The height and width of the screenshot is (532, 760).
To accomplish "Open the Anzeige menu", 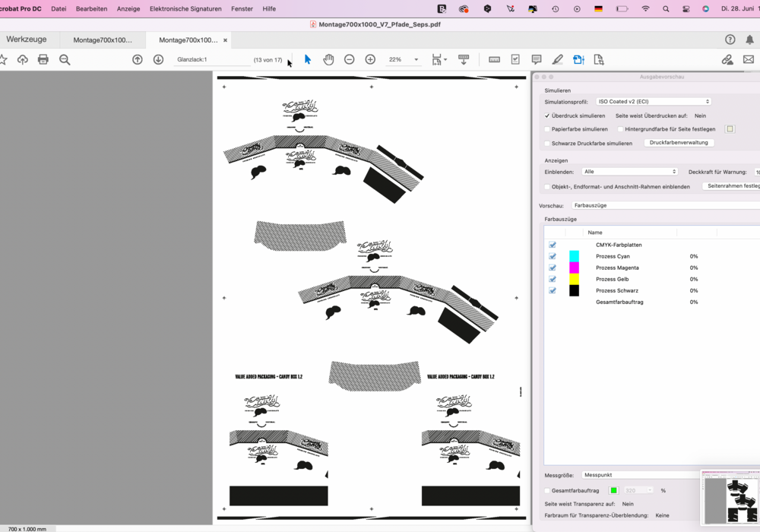I will coord(128,8).
